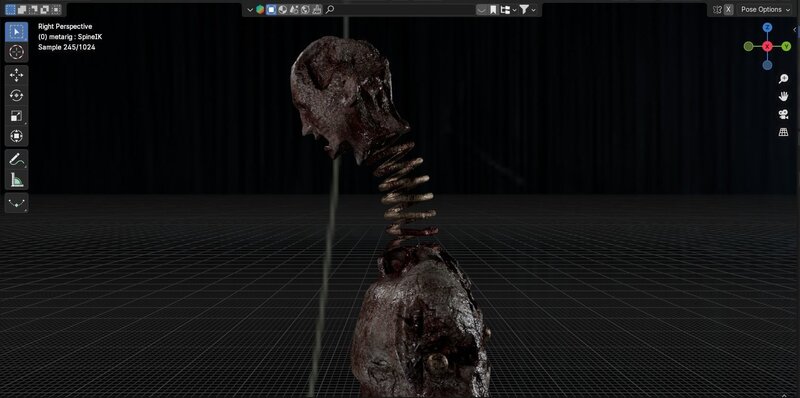Choose the Measure tool
This screenshot has height=398, width=800.
[16, 180]
